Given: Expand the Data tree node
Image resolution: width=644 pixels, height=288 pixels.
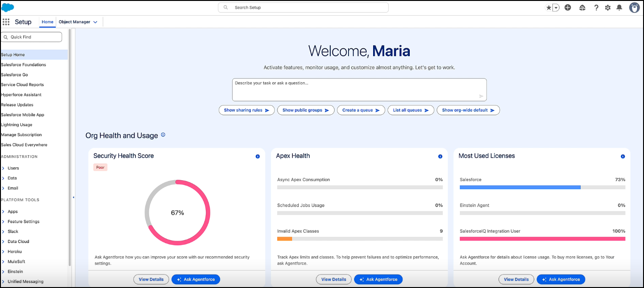Looking at the screenshot, I should (3, 178).
